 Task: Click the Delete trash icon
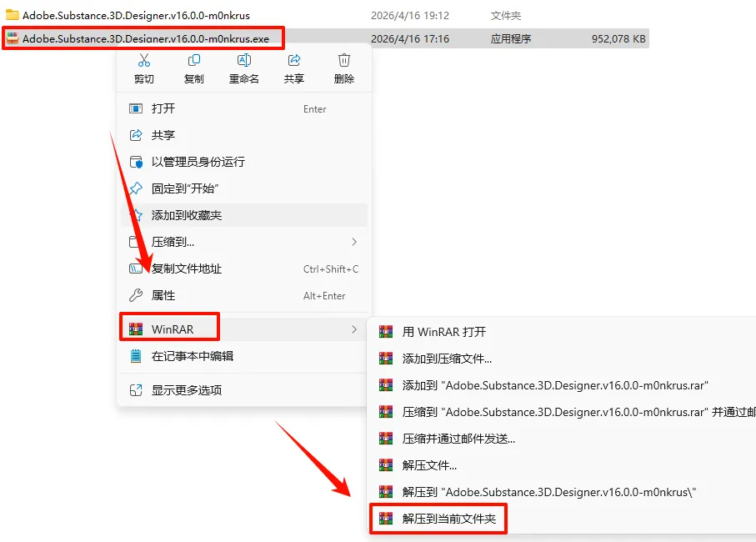[x=343, y=60]
